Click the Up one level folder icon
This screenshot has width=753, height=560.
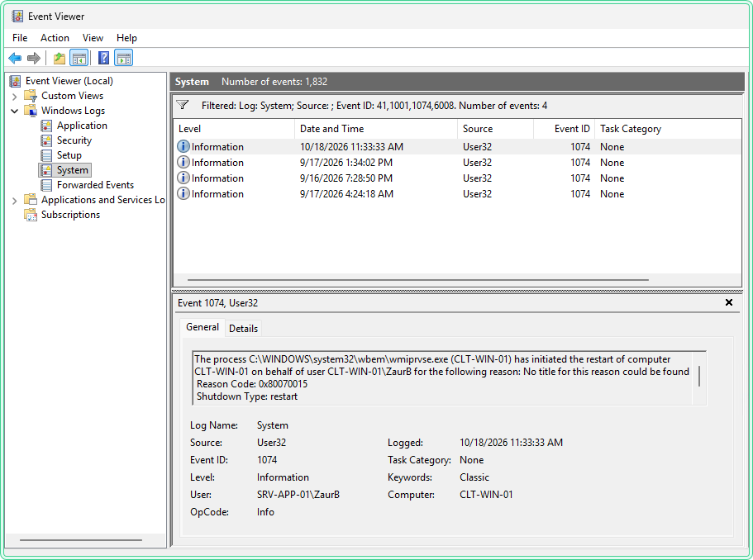click(x=59, y=59)
